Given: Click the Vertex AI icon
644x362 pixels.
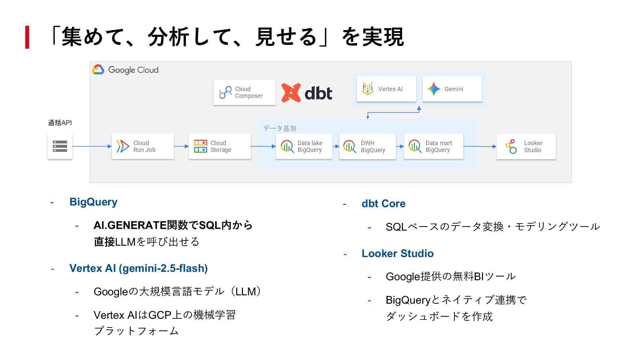Looking at the screenshot, I should [368, 89].
